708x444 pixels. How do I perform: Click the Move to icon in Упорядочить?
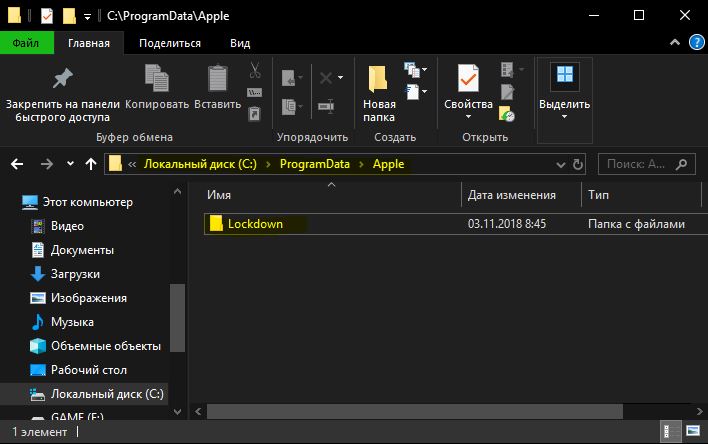pyautogui.click(x=289, y=78)
